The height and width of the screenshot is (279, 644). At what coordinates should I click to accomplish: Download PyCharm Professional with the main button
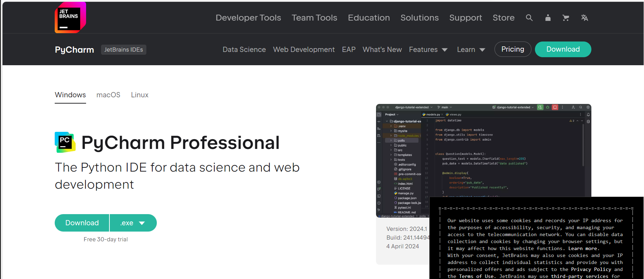pyautogui.click(x=82, y=223)
